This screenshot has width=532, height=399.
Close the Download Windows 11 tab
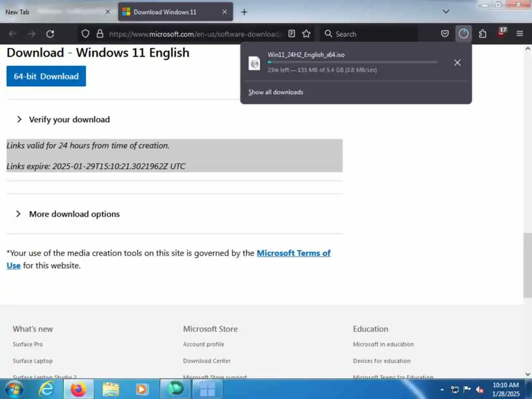pos(224,12)
